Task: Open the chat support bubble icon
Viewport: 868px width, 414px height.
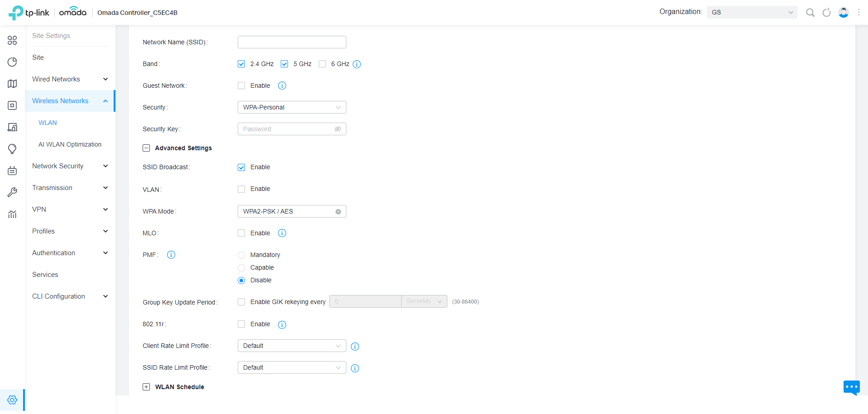Action: [851, 388]
